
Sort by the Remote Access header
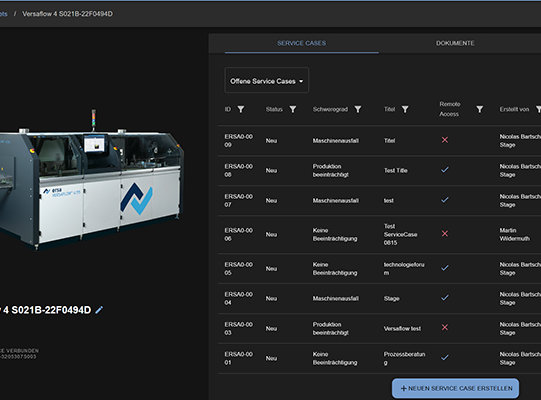(450, 109)
